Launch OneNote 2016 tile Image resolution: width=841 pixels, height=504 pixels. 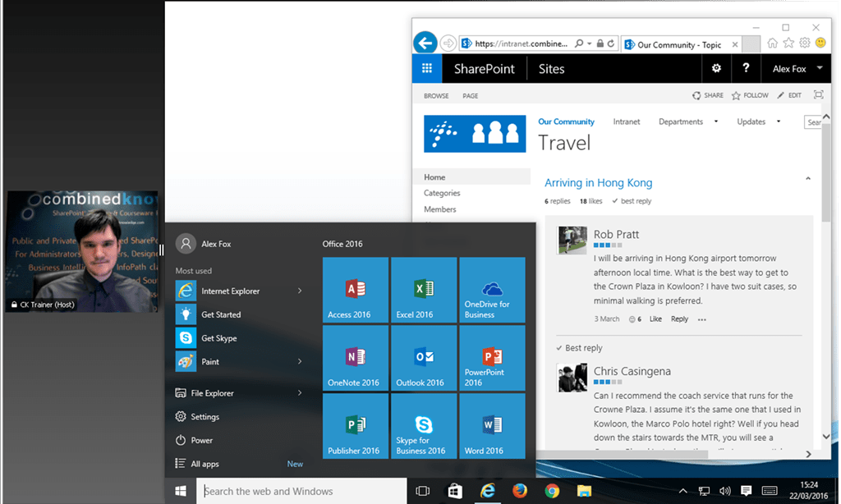click(x=355, y=358)
